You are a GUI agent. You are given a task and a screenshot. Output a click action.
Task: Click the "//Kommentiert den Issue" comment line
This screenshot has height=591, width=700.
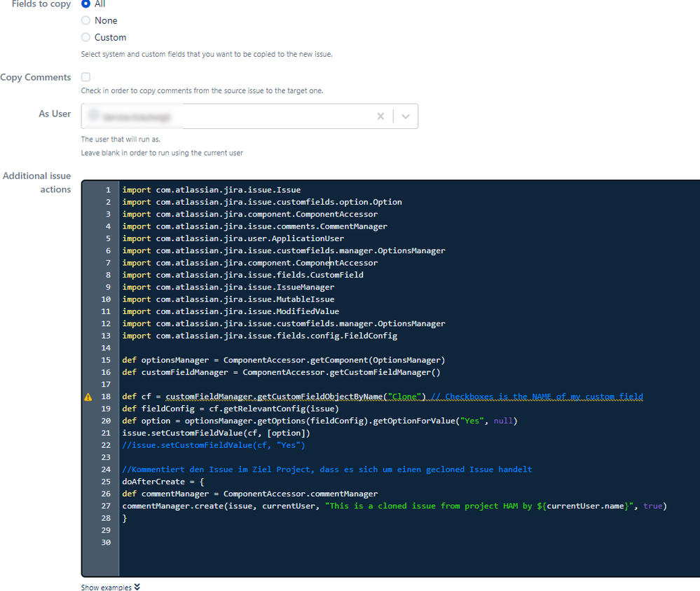327,470
